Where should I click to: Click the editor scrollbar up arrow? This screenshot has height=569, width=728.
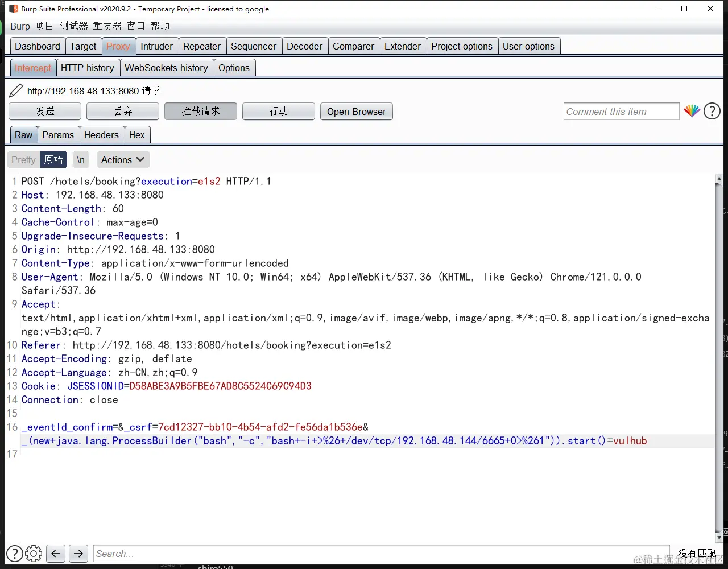(719, 179)
